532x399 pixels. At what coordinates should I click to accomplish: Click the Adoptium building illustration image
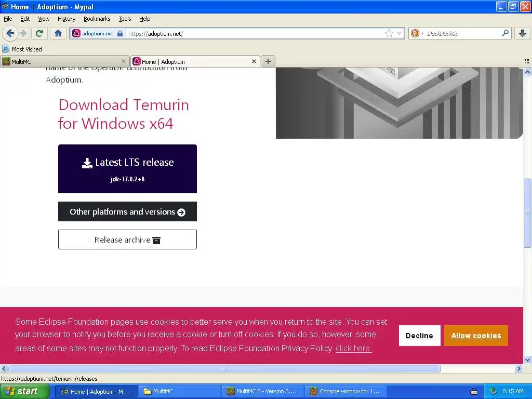click(x=400, y=103)
